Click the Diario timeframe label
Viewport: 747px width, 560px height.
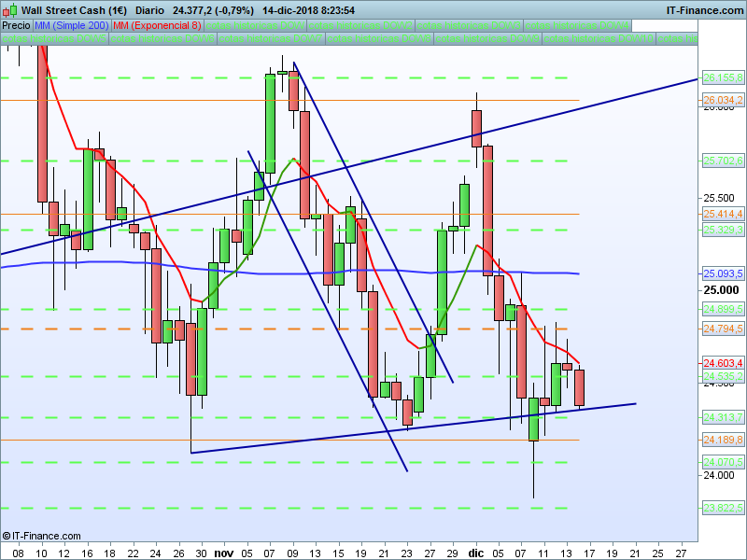(149, 10)
